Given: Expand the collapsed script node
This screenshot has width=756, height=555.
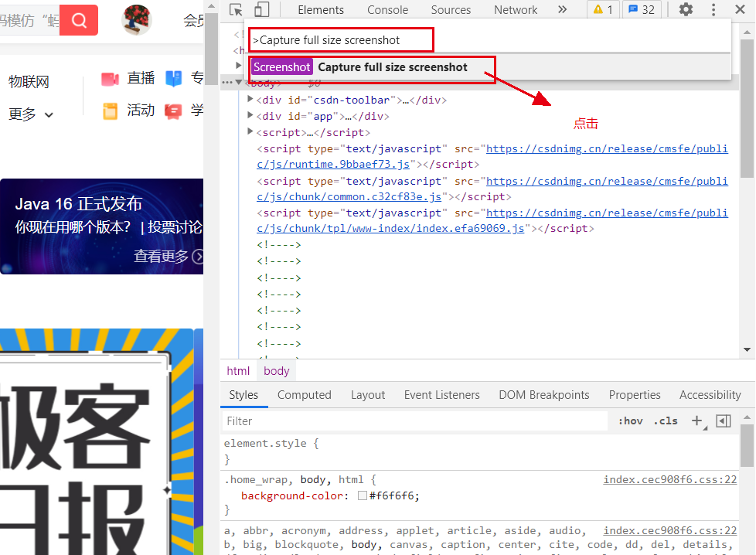Looking at the screenshot, I should (x=250, y=131).
